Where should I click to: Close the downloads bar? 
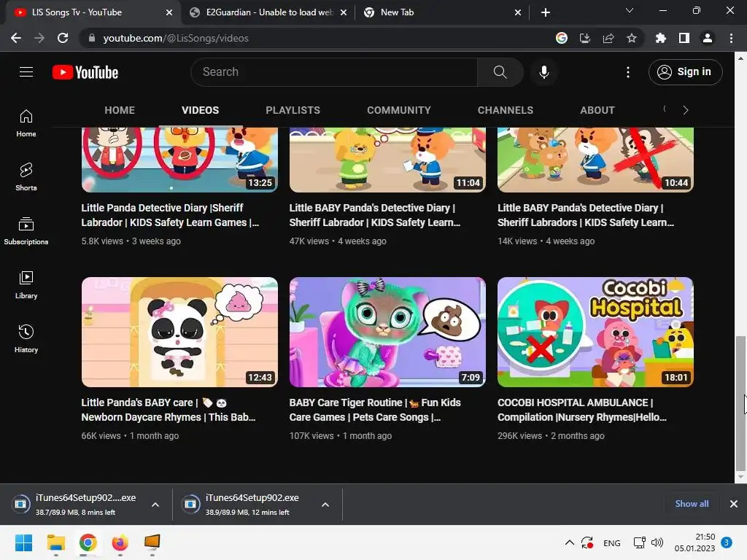click(x=734, y=504)
